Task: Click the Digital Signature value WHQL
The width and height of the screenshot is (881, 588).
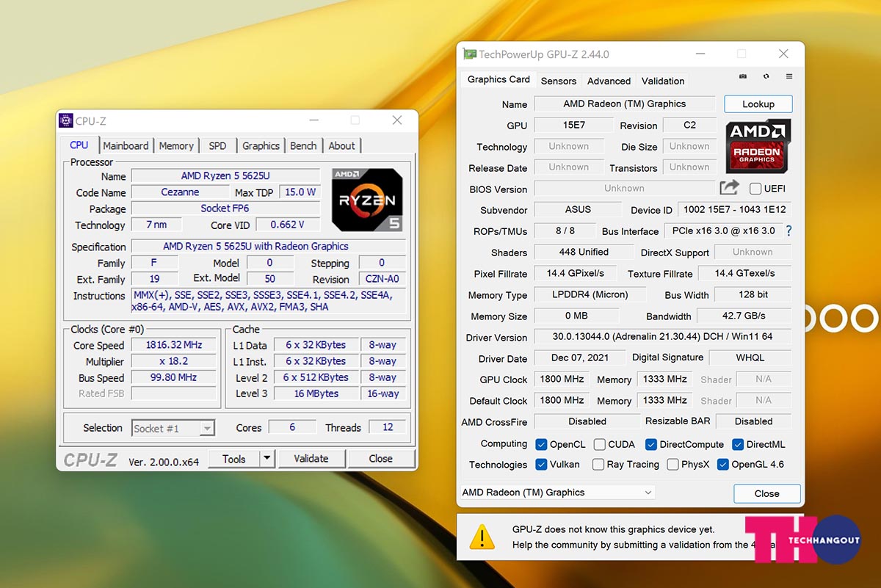Action: coord(750,357)
